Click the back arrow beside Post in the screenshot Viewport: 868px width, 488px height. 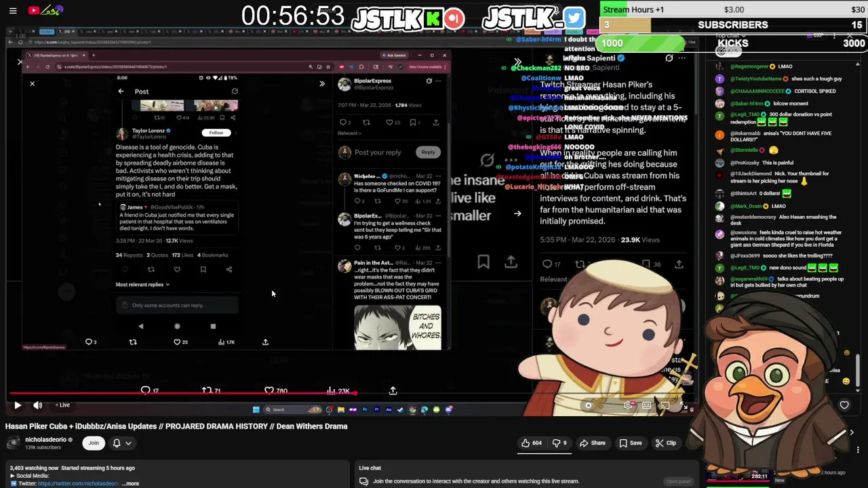(121, 91)
